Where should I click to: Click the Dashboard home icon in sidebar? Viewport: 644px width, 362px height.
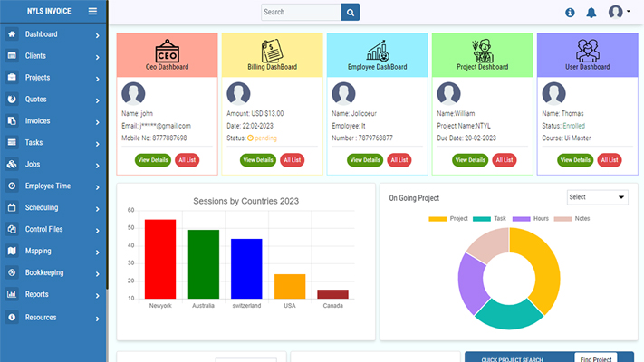12,34
